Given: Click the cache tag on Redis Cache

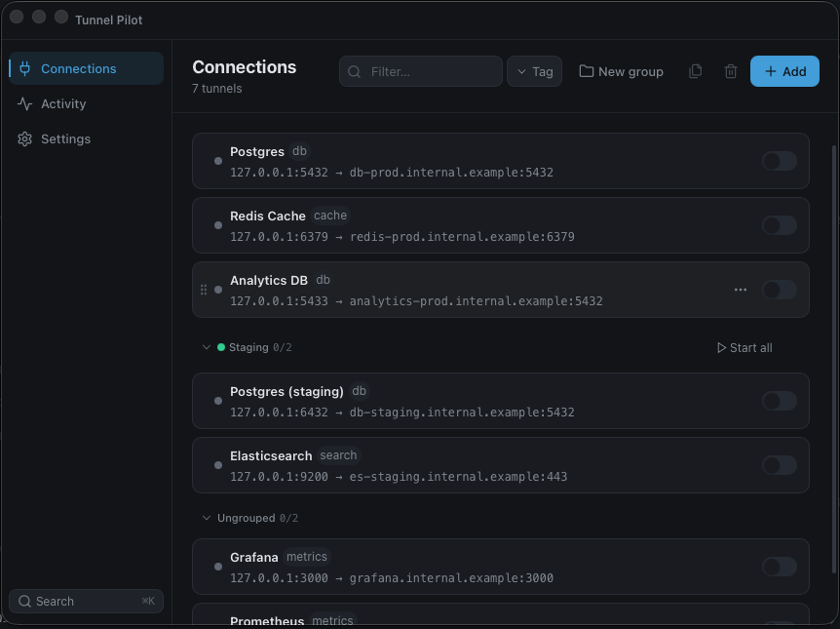Looking at the screenshot, I should (330, 216).
